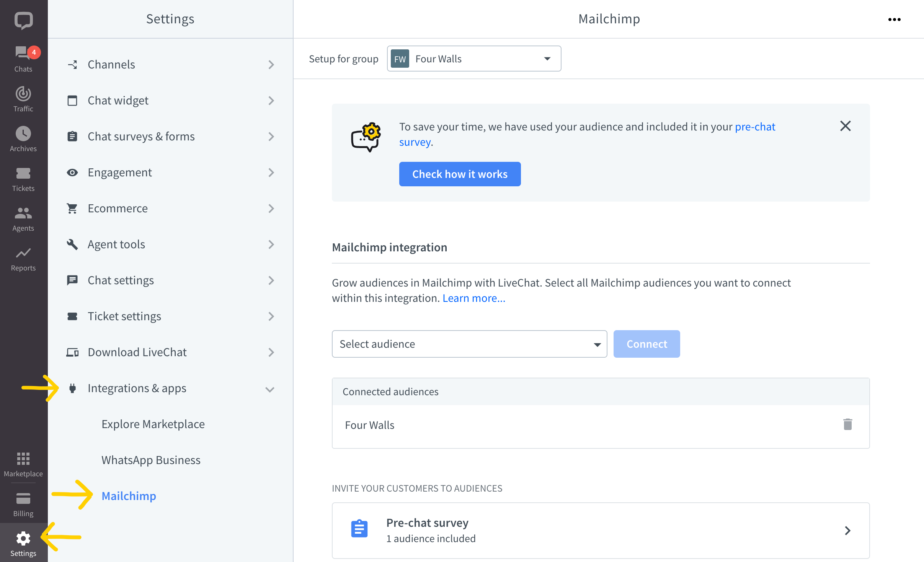Expand the Engagement chevron
The height and width of the screenshot is (562, 924).
pos(271,173)
